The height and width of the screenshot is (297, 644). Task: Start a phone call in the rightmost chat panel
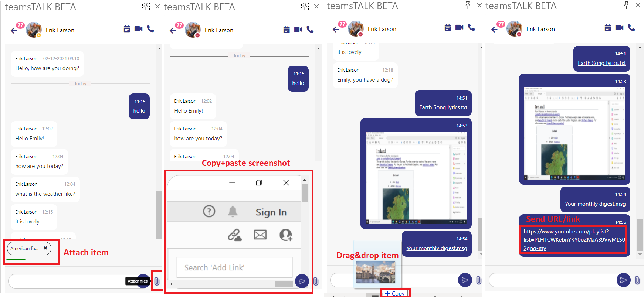tap(631, 28)
